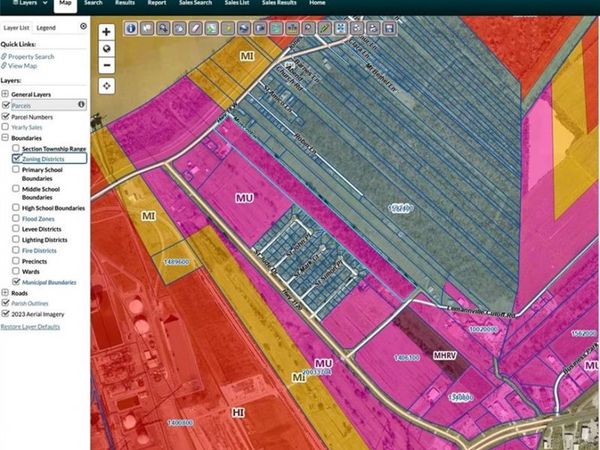Select the eraser clear tool in toolbar
This screenshot has width=600, height=450.
tap(196, 28)
